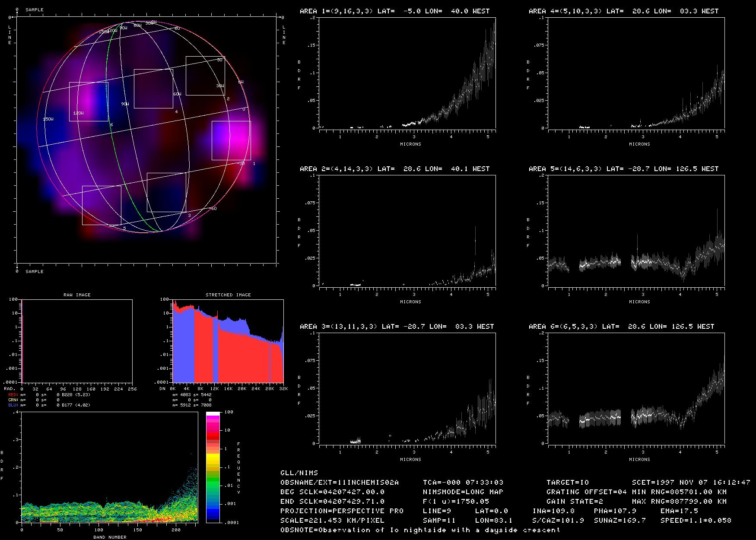Click the area 4 box on the Io map
The image size is (756, 540).
(x=153, y=89)
